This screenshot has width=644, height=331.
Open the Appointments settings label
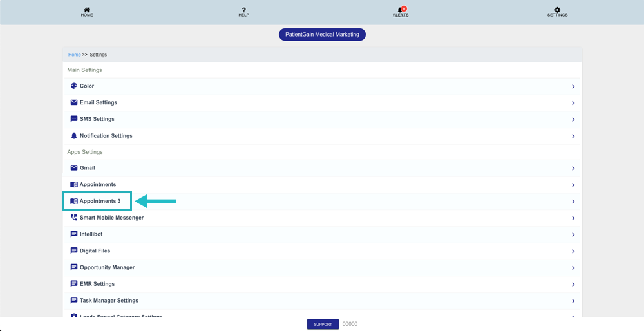(98, 184)
